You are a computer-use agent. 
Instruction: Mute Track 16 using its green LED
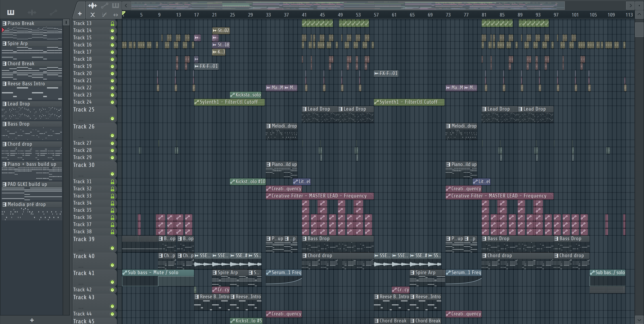tap(112, 45)
